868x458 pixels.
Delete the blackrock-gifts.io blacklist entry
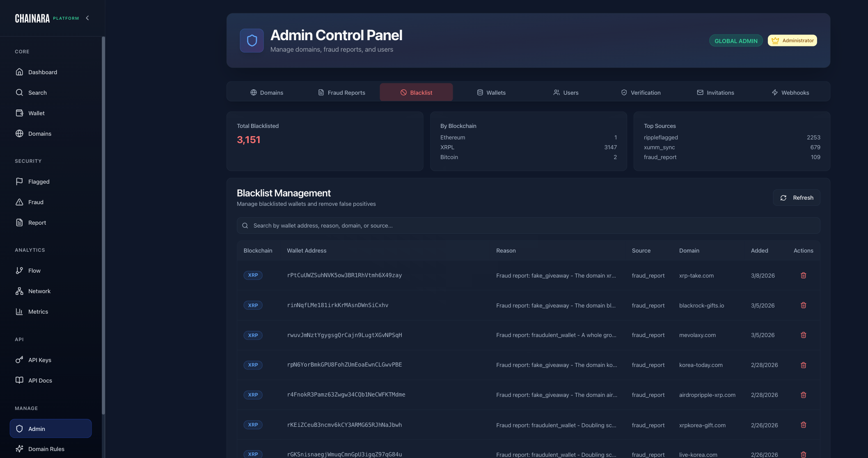point(804,305)
